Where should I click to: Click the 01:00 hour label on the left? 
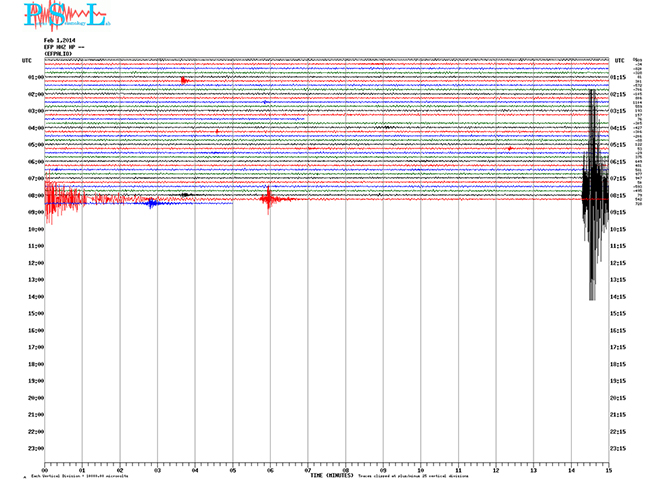pyautogui.click(x=34, y=77)
